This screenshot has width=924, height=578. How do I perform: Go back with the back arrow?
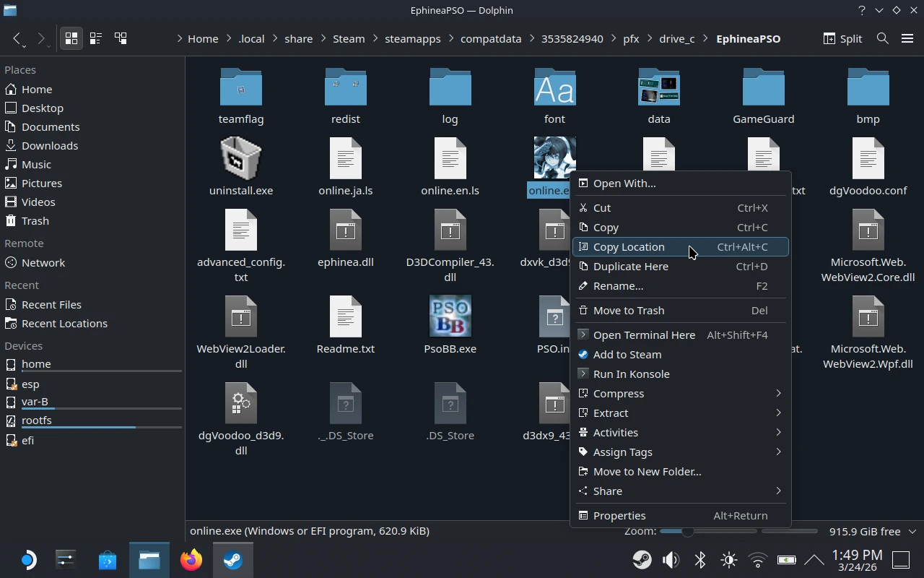(17, 38)
